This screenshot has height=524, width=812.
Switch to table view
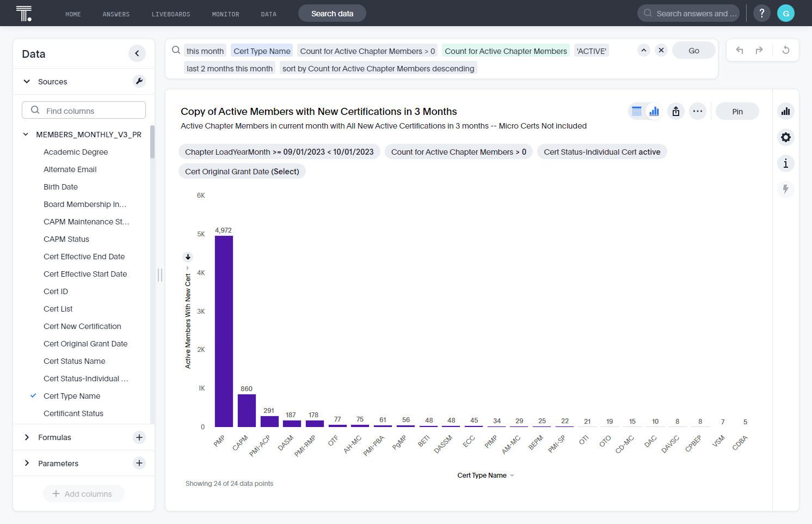point(637,111)
